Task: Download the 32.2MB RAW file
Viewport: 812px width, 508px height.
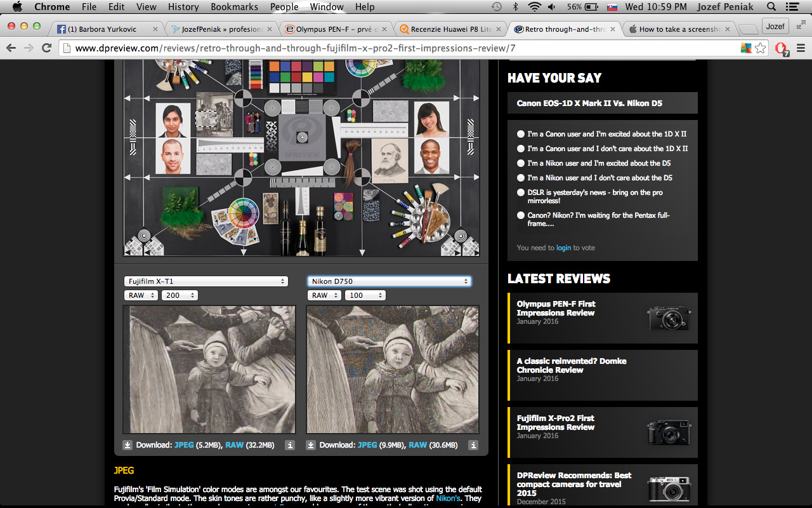Action: pos(234,445)
